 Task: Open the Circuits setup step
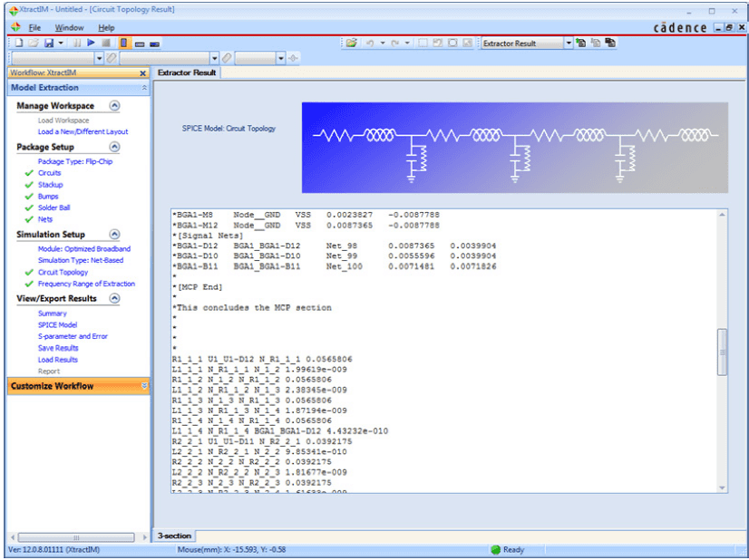[x=50, y=173]
